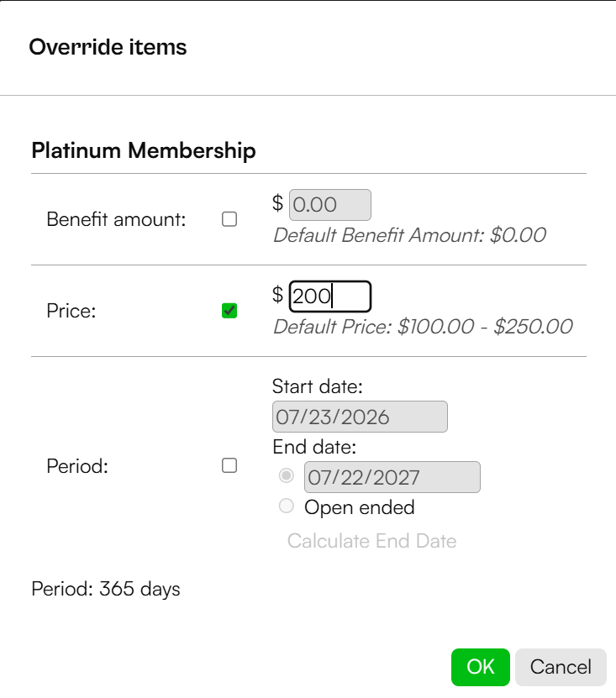Click the Default Benefit Amount hint text
Screen dimensions: 616x698
(409, 235)
